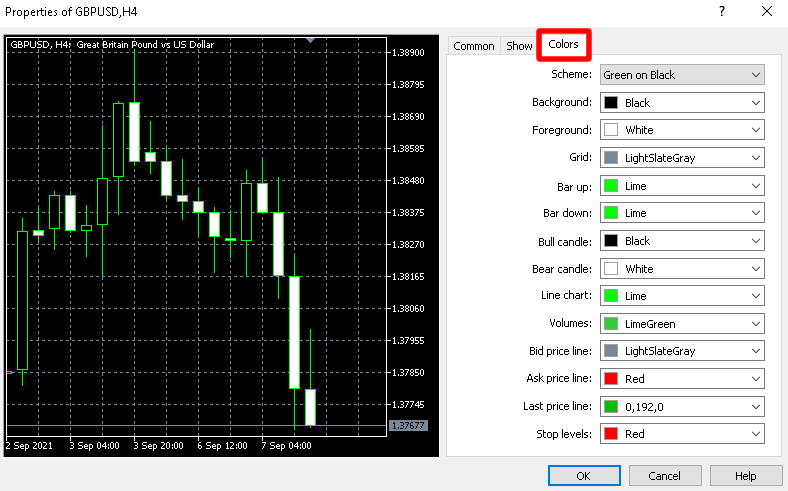788x491 pixels.
Task: Switch to the Common tab
Action: click(x=473, y=46)
